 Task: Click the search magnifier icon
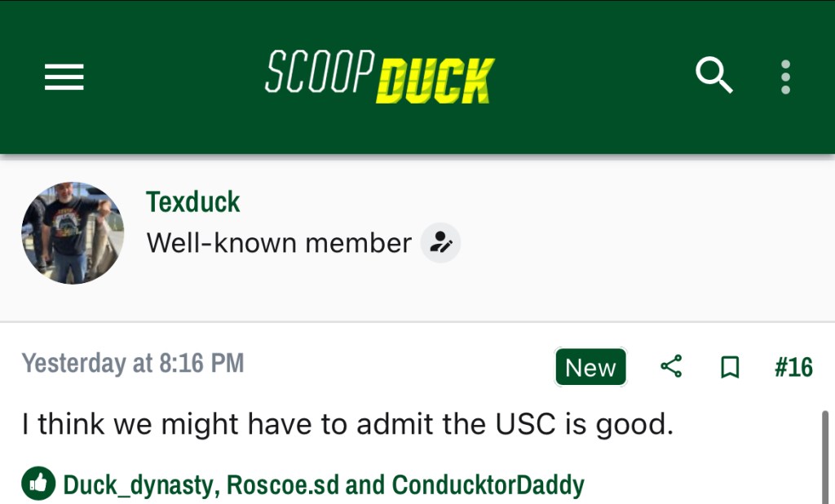pos(714,77)
